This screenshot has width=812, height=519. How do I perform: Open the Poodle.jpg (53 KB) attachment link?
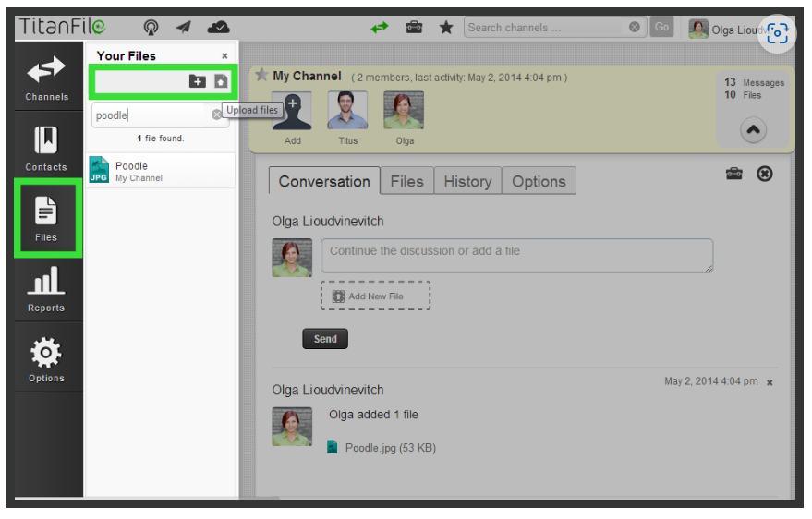(x=391, y=448)
